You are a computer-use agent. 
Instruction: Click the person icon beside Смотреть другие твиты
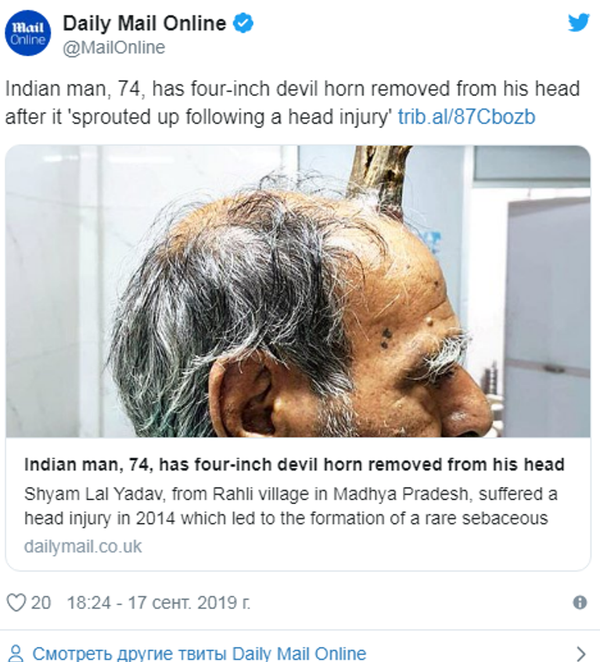pos(16,653)
